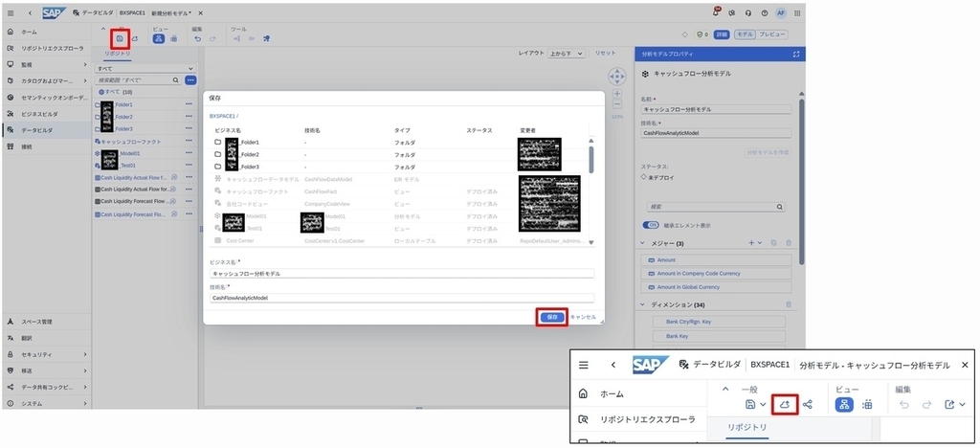Collapse the Measures section

642,243
